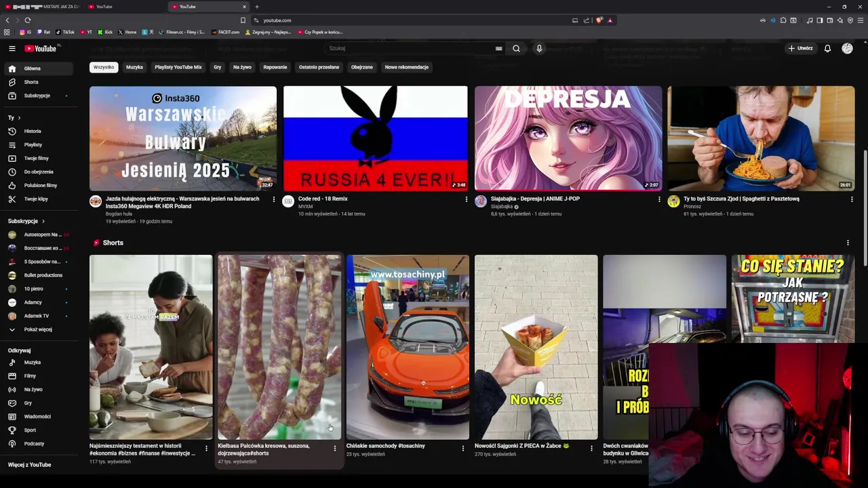Reload the page in browser toolbar

[x=28, y=20]
